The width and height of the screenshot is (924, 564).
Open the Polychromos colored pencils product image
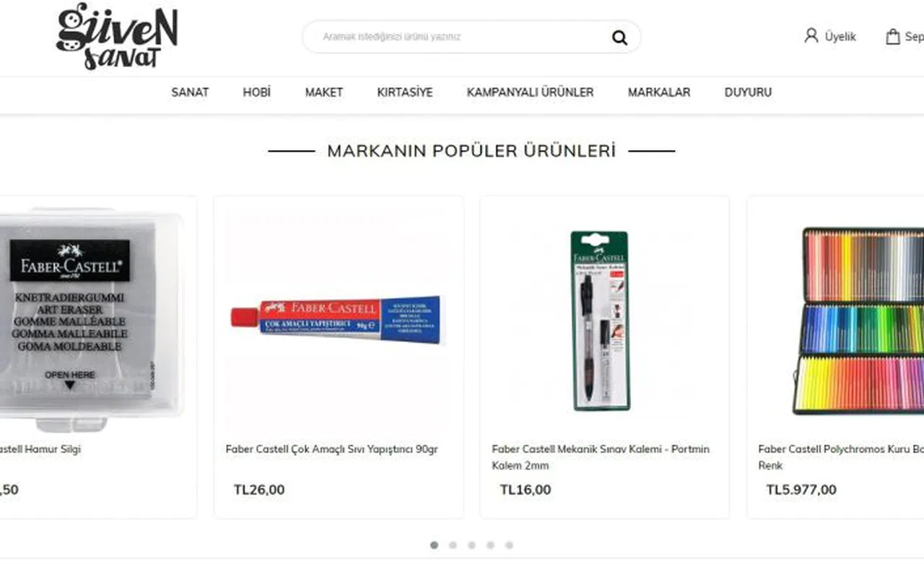pyautogui.click(x=858, y=321)
